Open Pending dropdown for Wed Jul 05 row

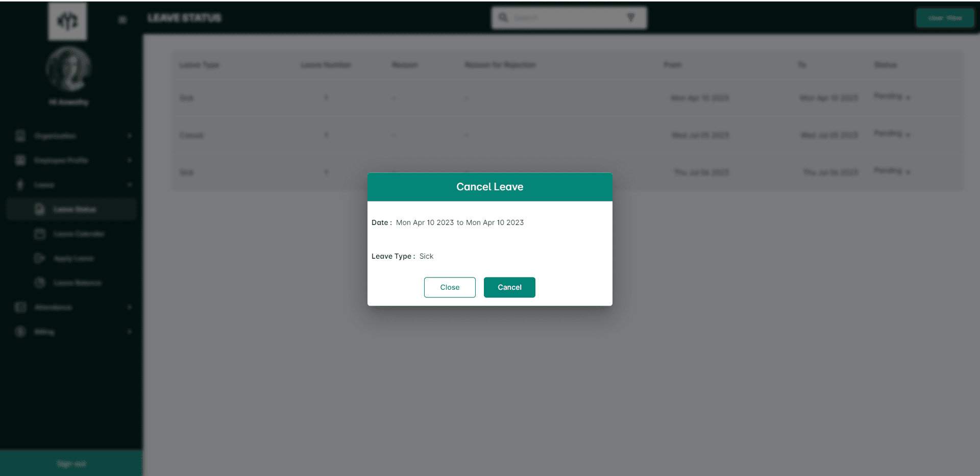892,134
